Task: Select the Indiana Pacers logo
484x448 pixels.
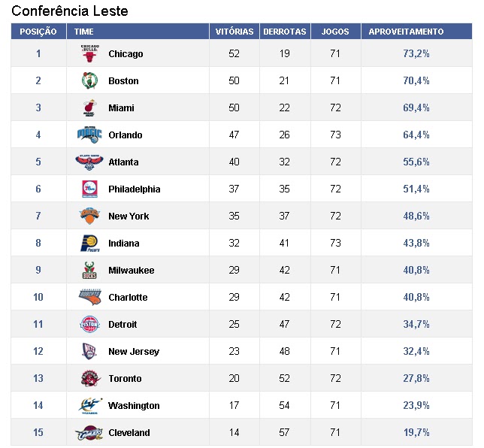Action: [x=90, y=243]
